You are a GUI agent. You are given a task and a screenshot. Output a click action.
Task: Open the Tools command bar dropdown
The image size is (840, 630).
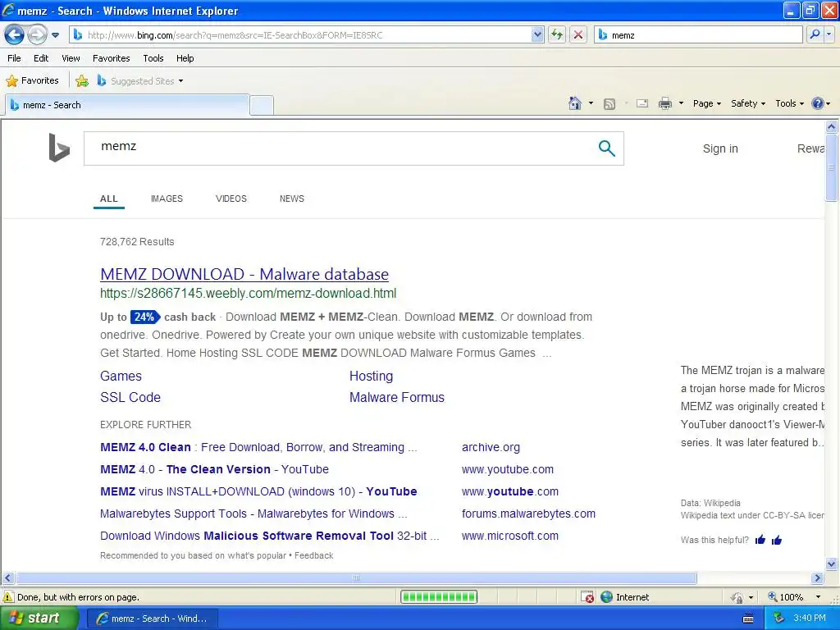tap(790, 103)
